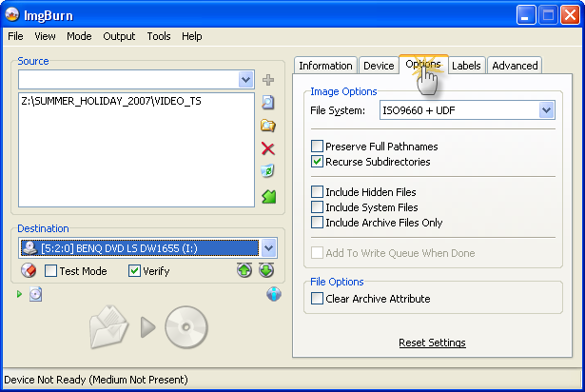Close the ImgBurn window
585x392 pixels.
[x=570, y=15]
